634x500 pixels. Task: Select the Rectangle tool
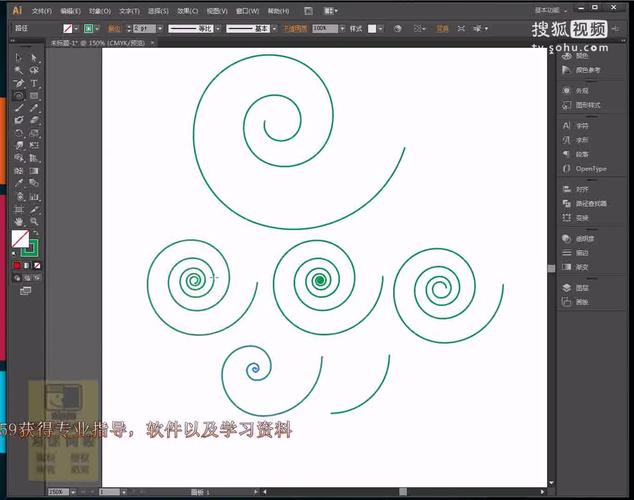[34, 96]
